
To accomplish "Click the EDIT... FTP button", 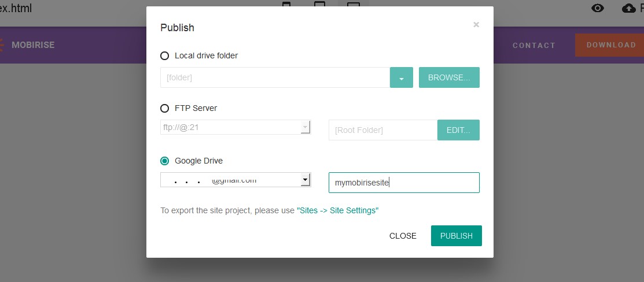I will click(x=458, y=130).
